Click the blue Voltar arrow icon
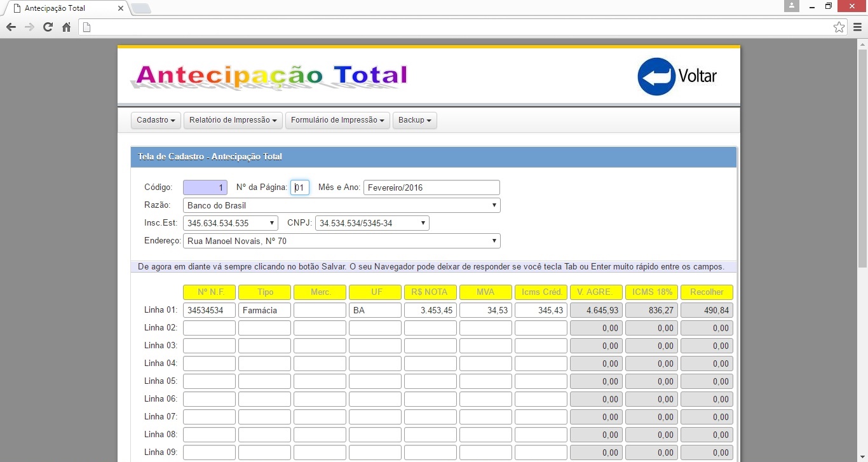 (x=656, y=76)
